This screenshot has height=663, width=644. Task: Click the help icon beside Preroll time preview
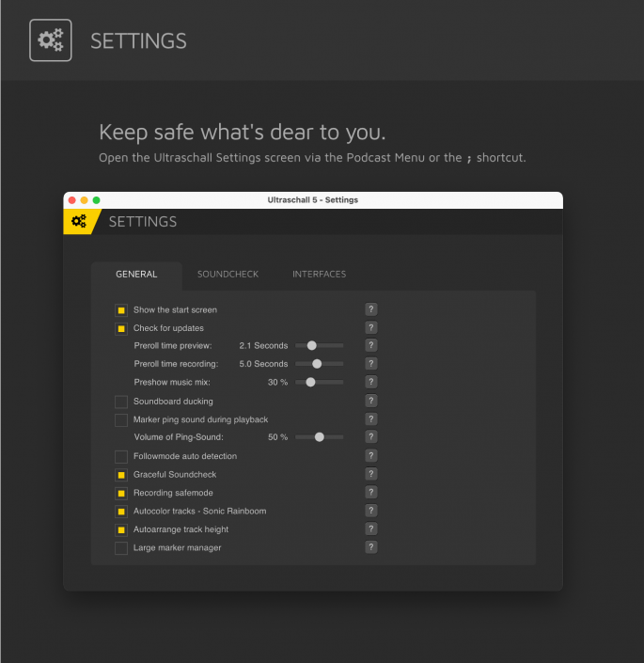[x=371, y=345]
